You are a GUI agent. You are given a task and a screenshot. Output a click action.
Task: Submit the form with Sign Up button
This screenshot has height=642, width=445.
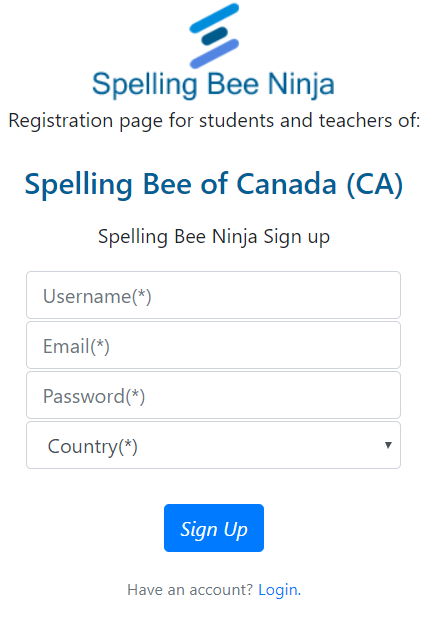point(214,528)
